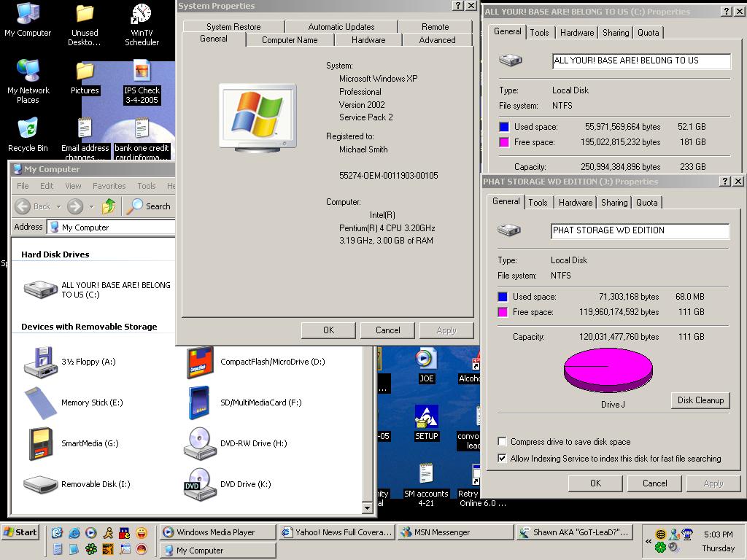Click the J: drive free space pie chart

(x=608, y=370)
